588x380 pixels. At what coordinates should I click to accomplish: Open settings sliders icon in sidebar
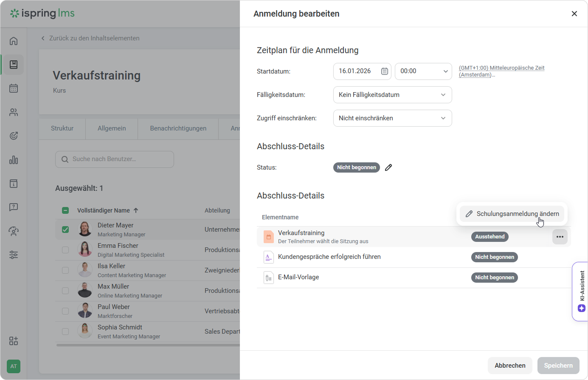click(x=14, y=255)
